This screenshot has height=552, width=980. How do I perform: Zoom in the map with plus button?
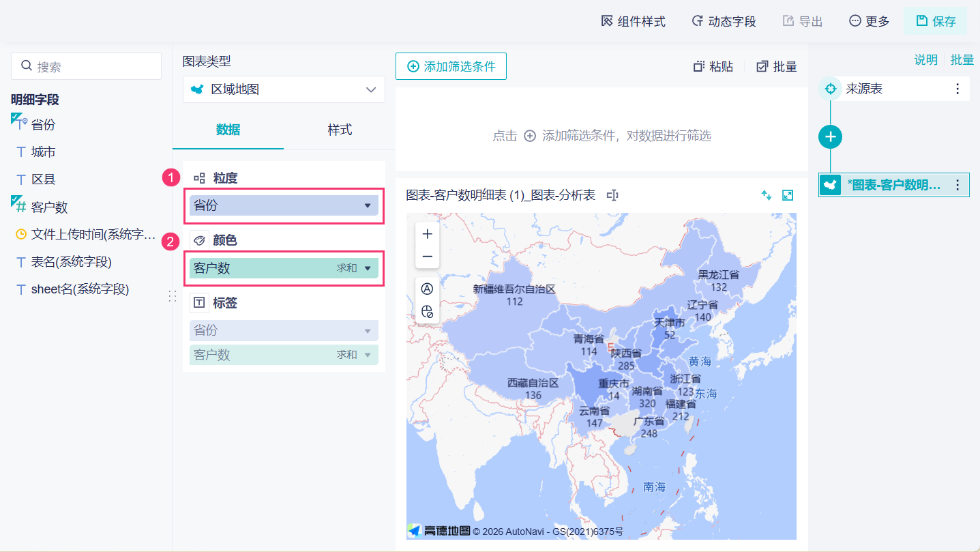click(x=427, y=234)
